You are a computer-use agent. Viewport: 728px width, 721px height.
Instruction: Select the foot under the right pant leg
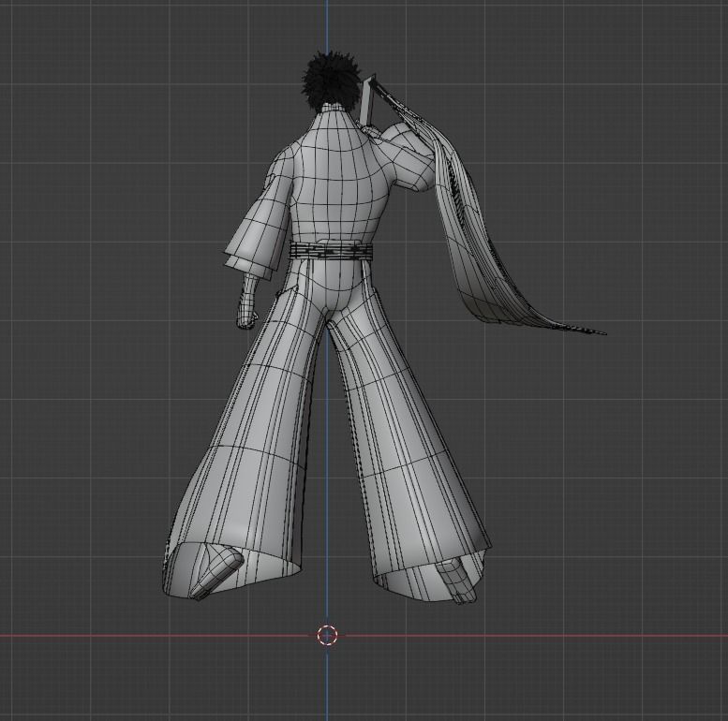click(x=457, y=581)
